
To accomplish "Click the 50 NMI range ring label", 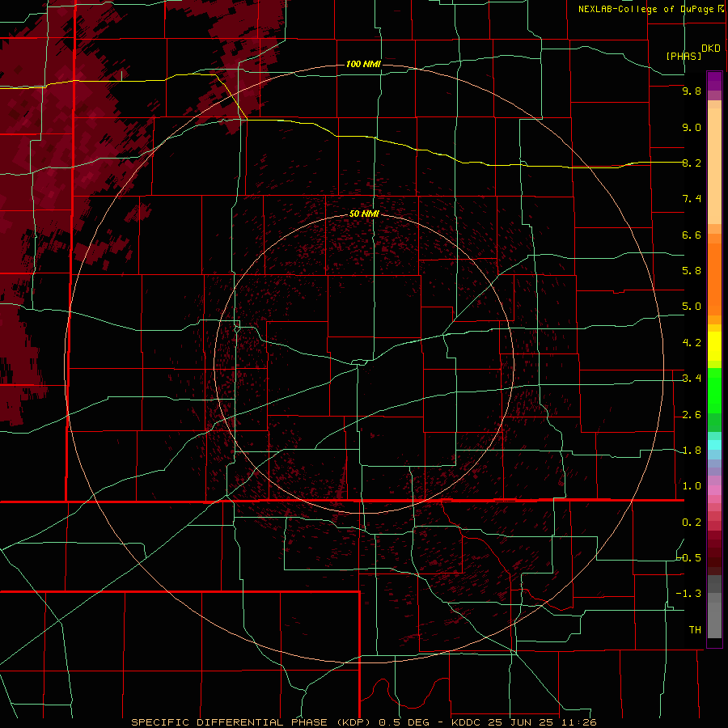I will 364,214.
